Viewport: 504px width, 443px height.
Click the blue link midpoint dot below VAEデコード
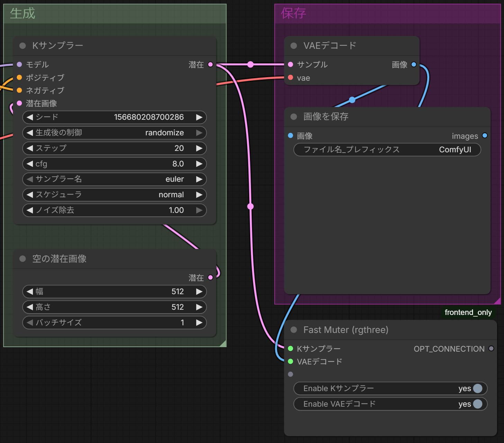click(x=352, y=100)
